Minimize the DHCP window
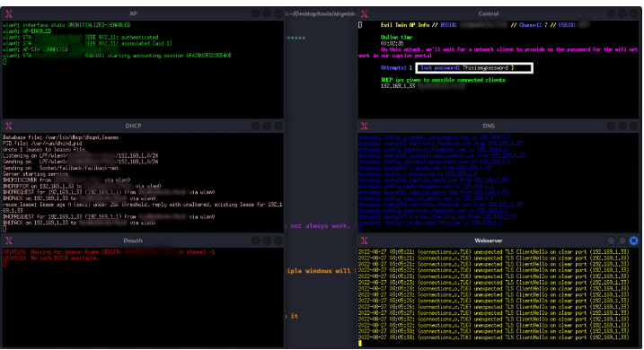Image resolution: width=644 pixels, height=350 pixels. coord(255,126)
